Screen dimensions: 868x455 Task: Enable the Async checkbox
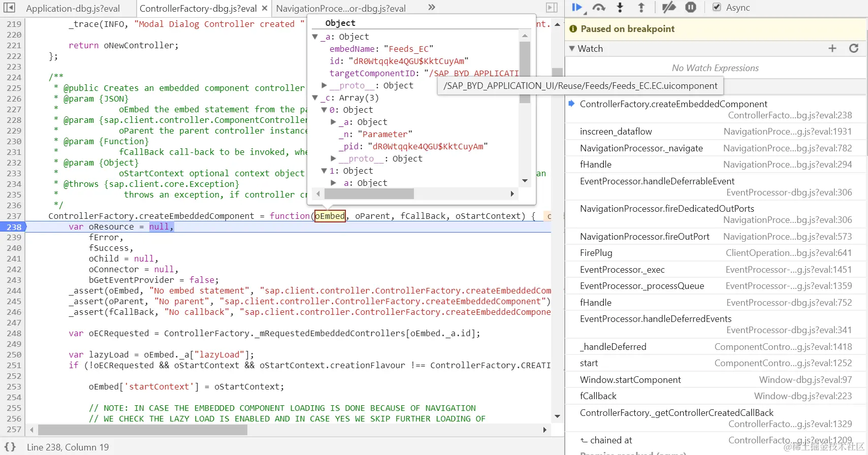tap(717, 7)
